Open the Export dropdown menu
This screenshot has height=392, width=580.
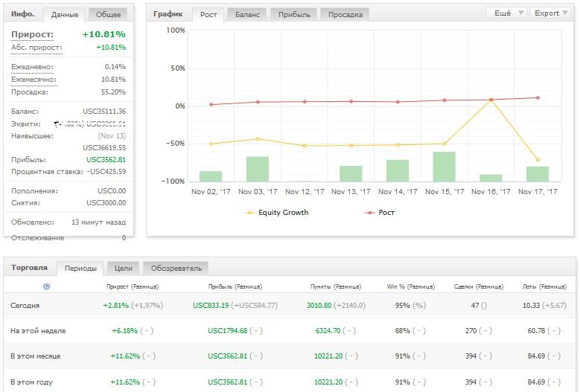(x=551, y=13)
